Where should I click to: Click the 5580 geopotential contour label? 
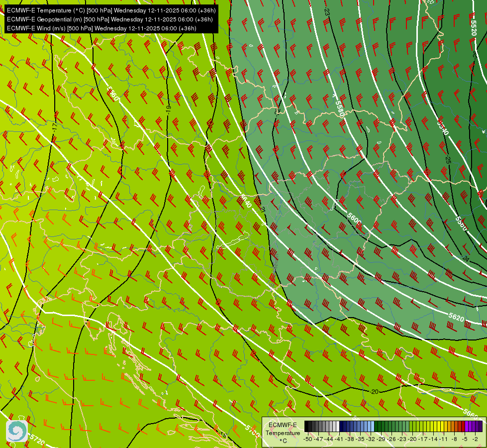point(339,109)
